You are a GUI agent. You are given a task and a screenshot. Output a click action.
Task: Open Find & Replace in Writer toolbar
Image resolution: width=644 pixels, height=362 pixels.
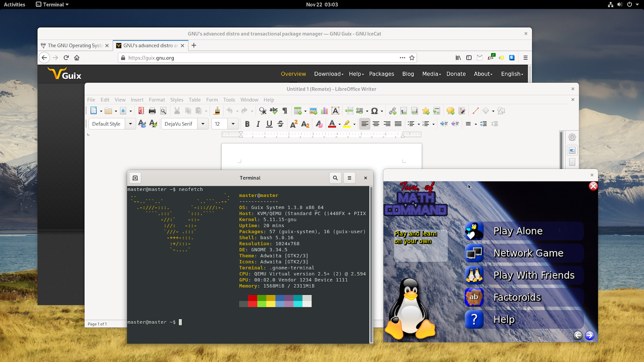[263, 111]
